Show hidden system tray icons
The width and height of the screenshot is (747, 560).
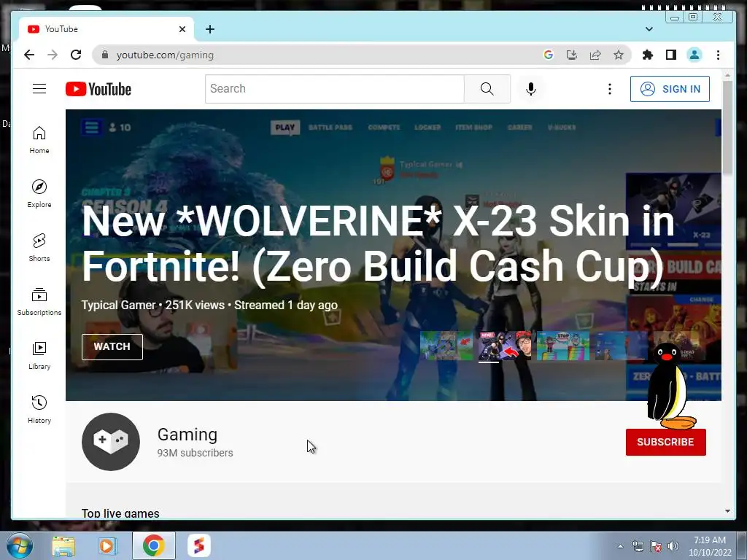pyautogui.click(x=620, y=546)
